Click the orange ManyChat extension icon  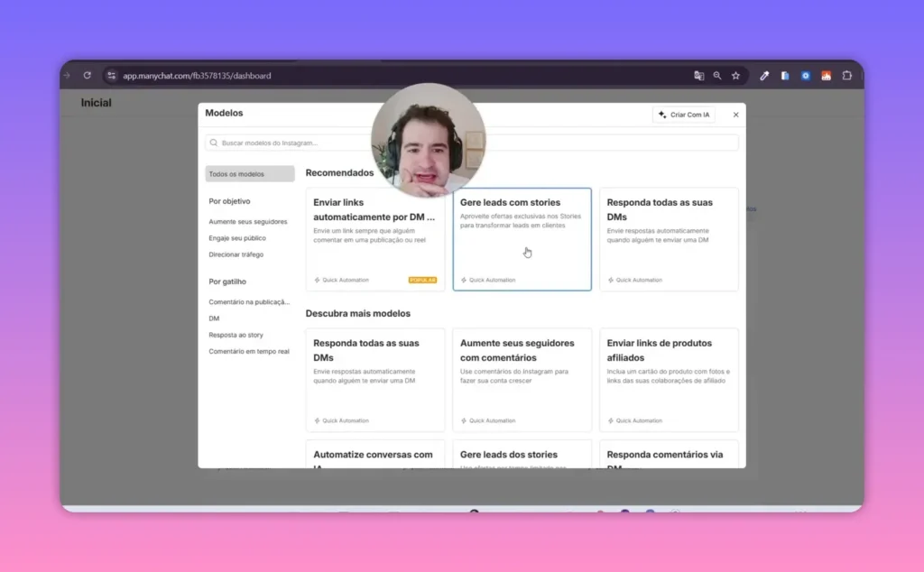(x=826, y=76)
